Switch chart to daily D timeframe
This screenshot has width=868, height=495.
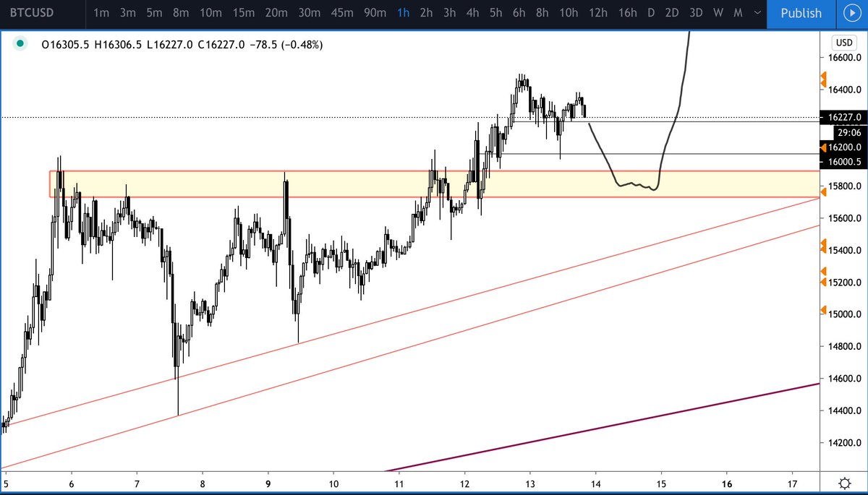point(652,13)
